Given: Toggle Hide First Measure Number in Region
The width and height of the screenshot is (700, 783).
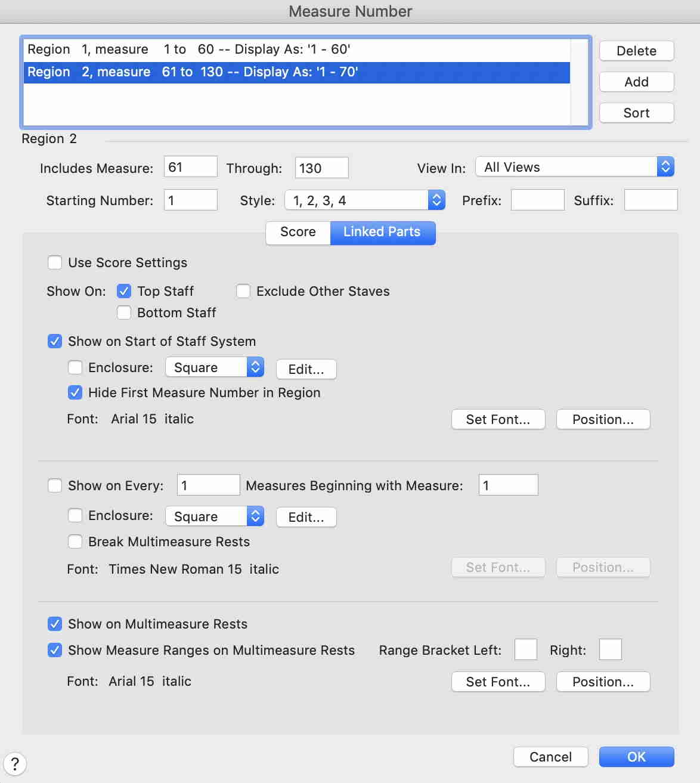Looking at the screenshot, I should coord(75,392).
